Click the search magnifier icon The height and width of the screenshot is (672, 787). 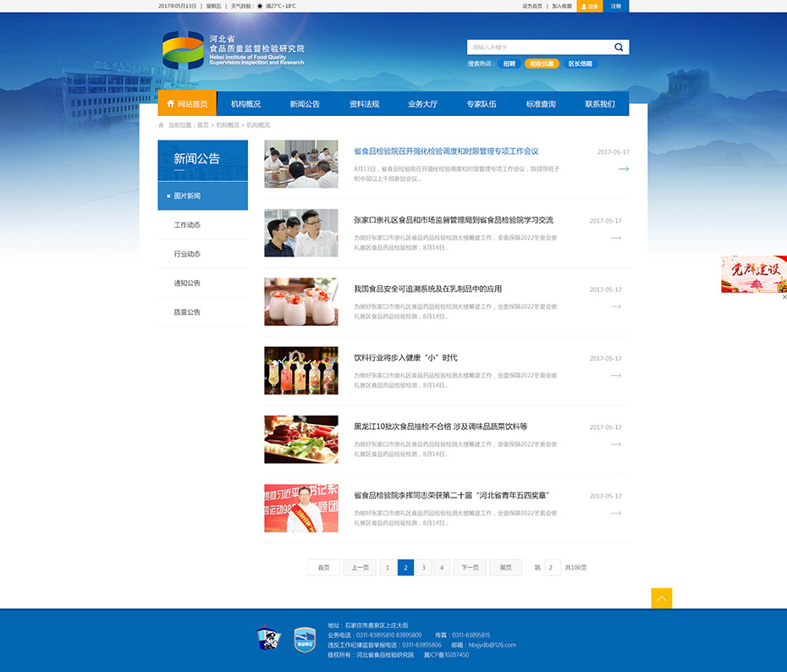coord(619,47)
